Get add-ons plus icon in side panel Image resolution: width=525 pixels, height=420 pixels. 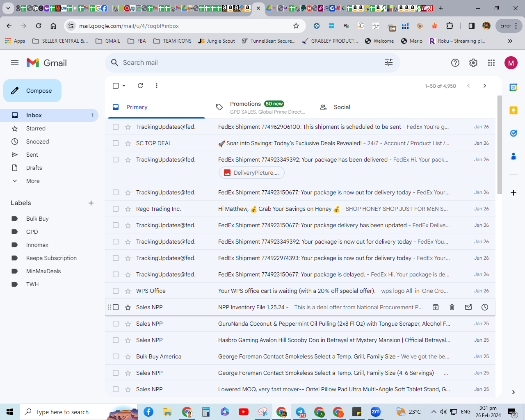click(x=514, y=193)
